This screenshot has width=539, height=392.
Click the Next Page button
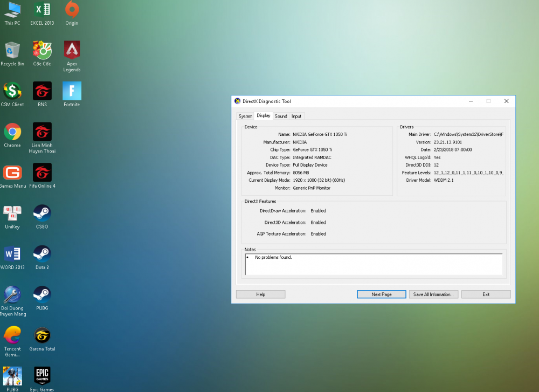pos(382,294)
